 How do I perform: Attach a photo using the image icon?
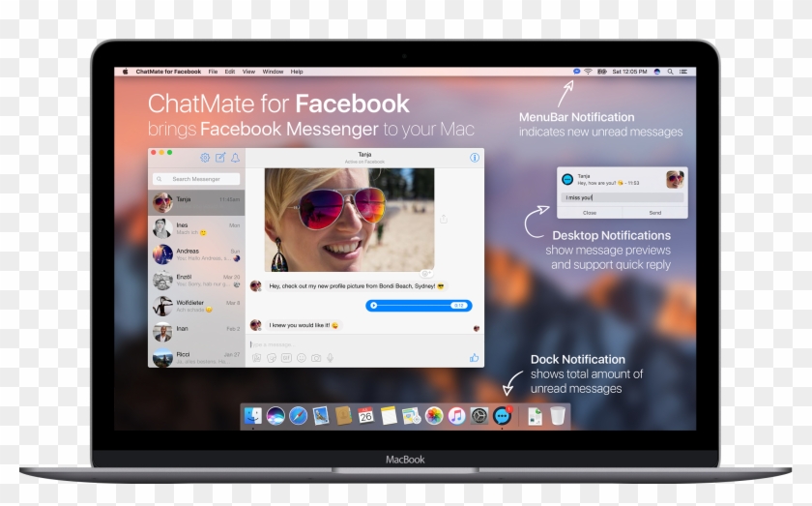(257, 358)
